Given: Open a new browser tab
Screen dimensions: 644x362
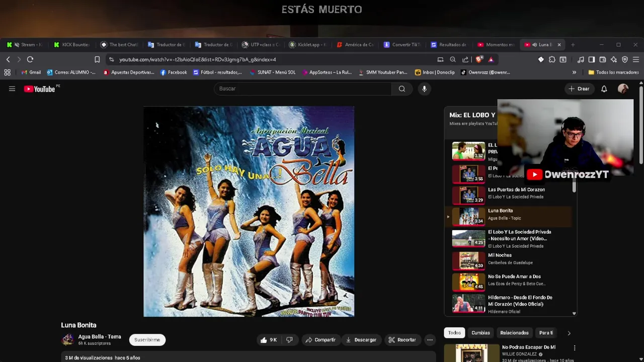Looking at the screenshot, I should pos(573,45).
